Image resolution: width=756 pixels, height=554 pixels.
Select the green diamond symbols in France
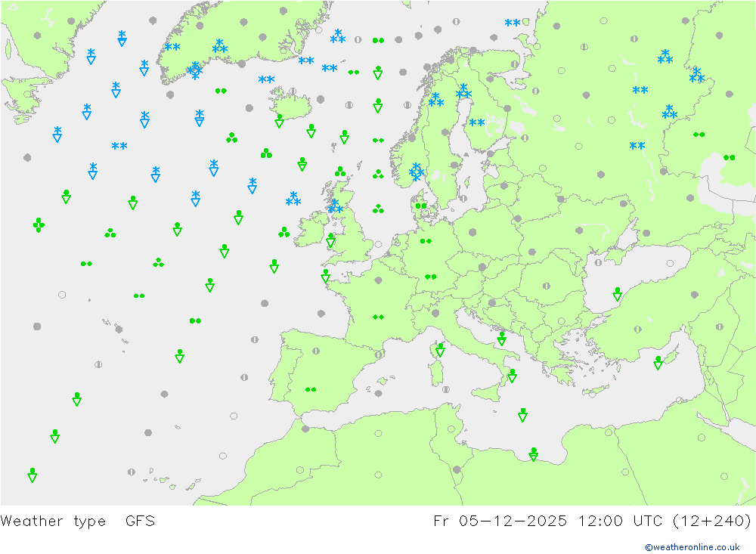378,317
